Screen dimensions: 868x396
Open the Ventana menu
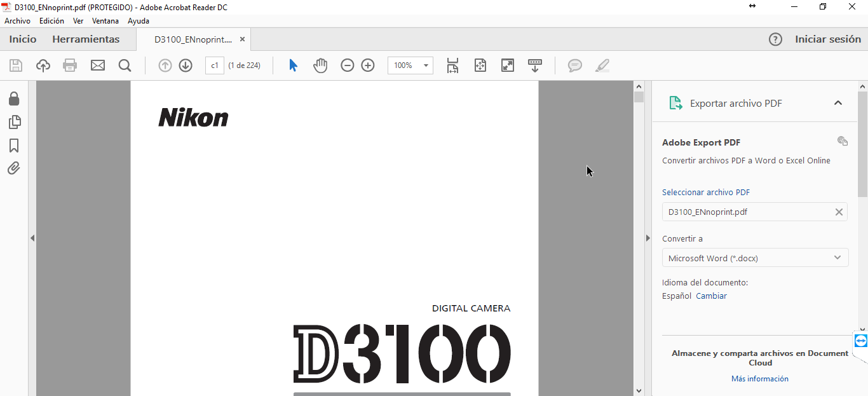pos(105,21)
